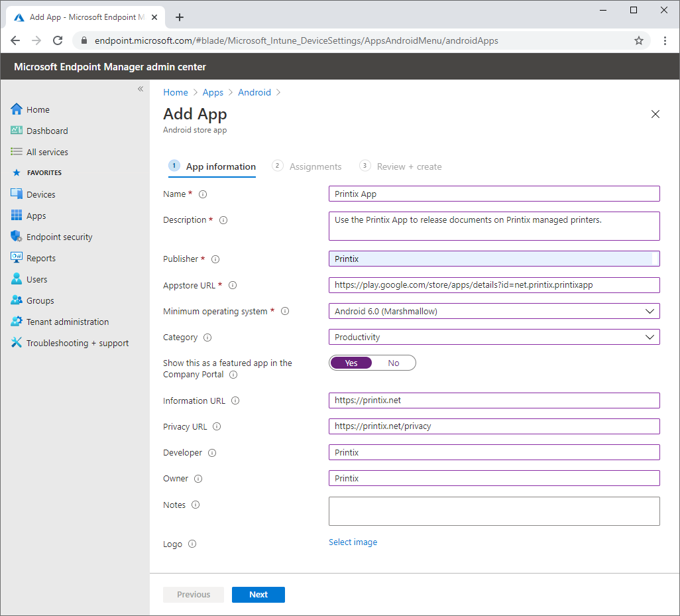Click the info icon next to Information URL
The width and height of the screenshot is (680, 616).
pos(235,401)
